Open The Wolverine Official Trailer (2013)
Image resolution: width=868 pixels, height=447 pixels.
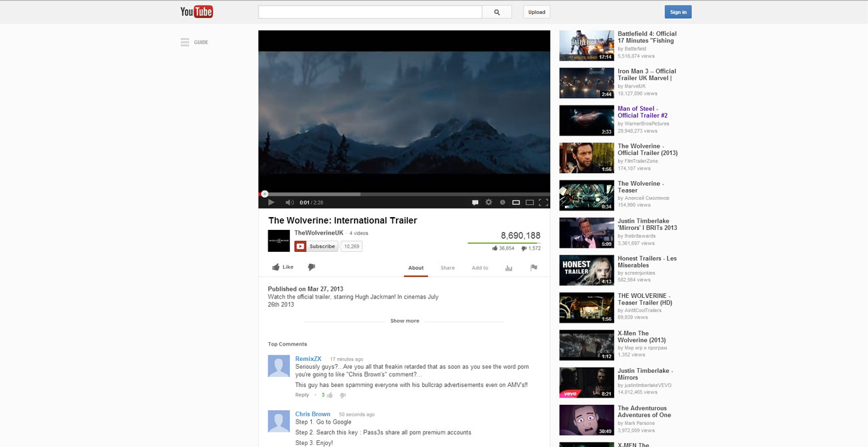[x=648, y=150]
